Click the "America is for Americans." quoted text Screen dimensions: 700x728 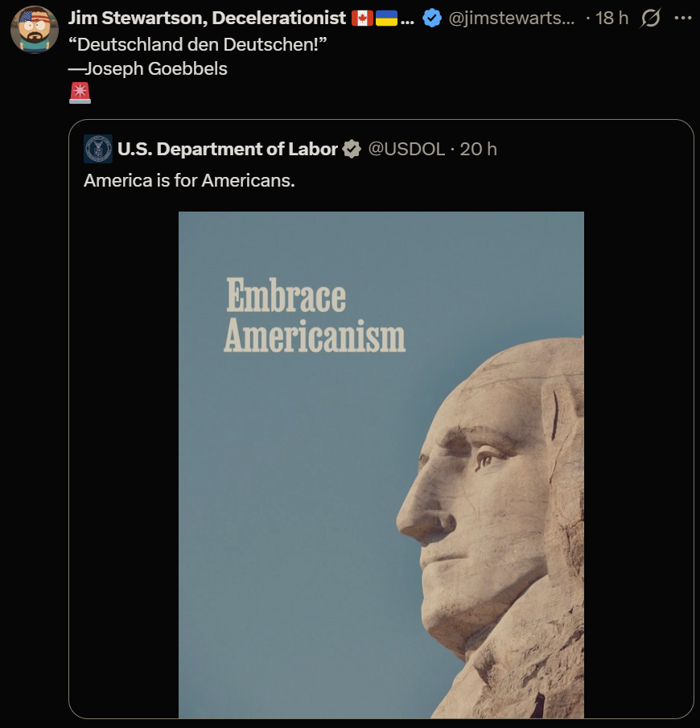coord(189,180)
